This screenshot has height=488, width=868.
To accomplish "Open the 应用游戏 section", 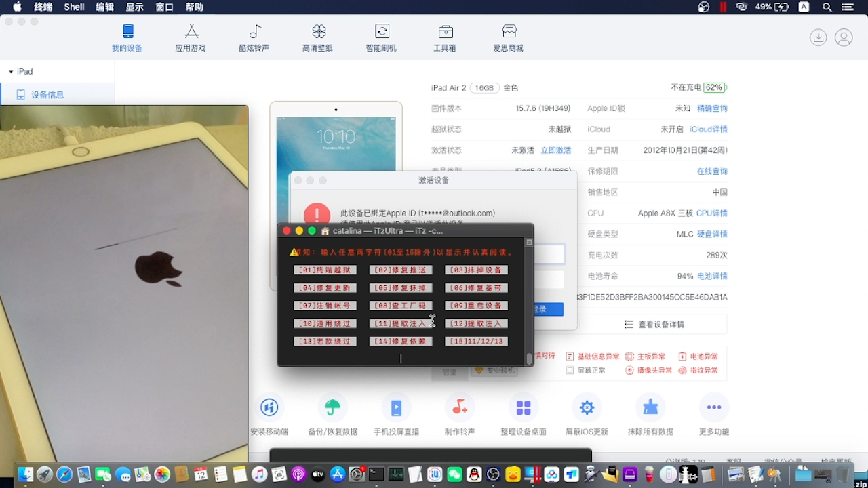I will pos(191,39).
